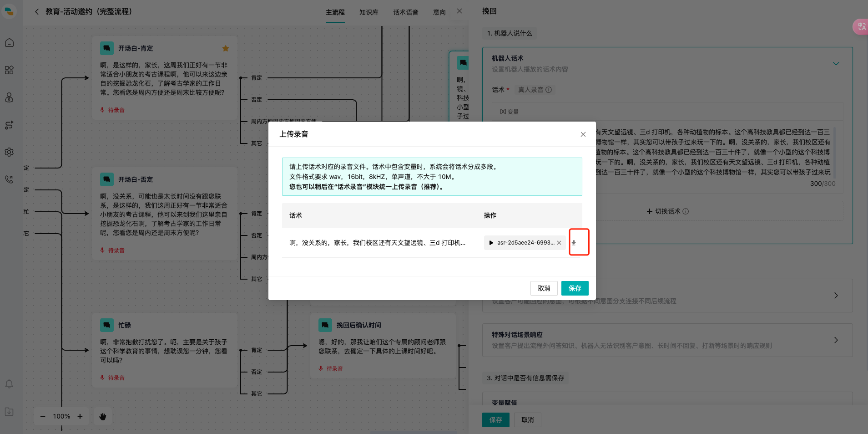
Task: Click the 开场白-否定 node chat icon
Action: coord(107,179)
